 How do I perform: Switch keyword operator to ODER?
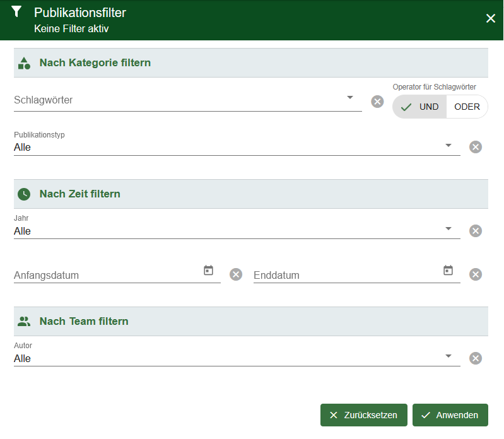tap(467, 107)
